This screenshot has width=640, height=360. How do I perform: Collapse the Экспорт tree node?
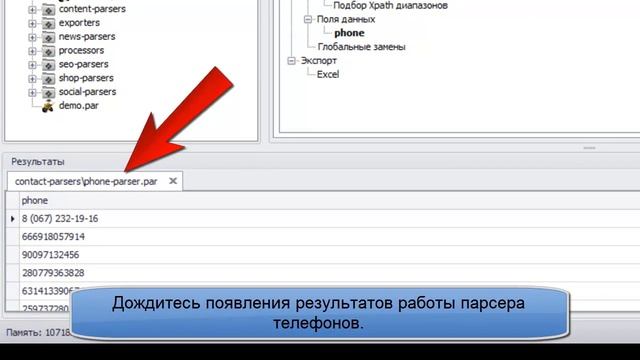click(291, 61)
